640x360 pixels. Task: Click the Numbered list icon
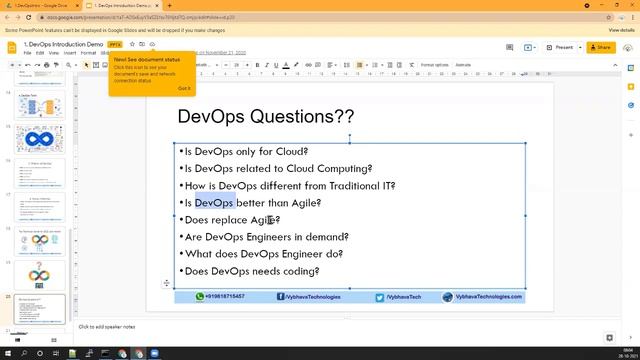pos(375,65)
